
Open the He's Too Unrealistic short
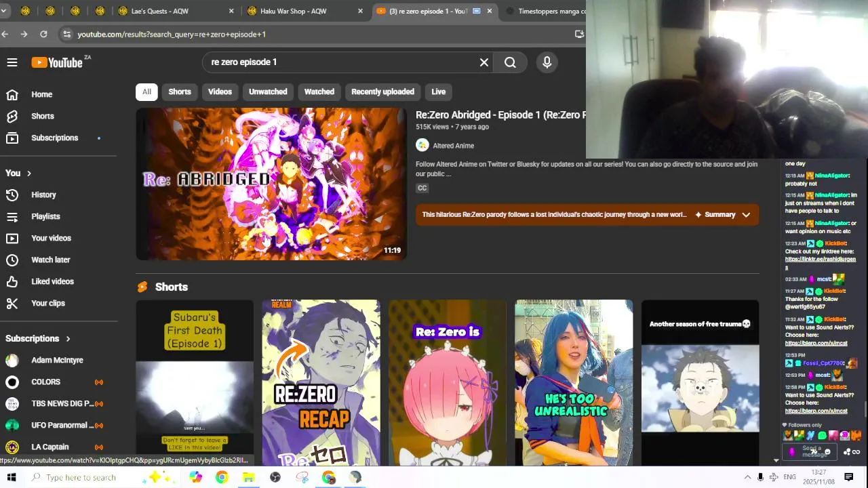point(574,383)
